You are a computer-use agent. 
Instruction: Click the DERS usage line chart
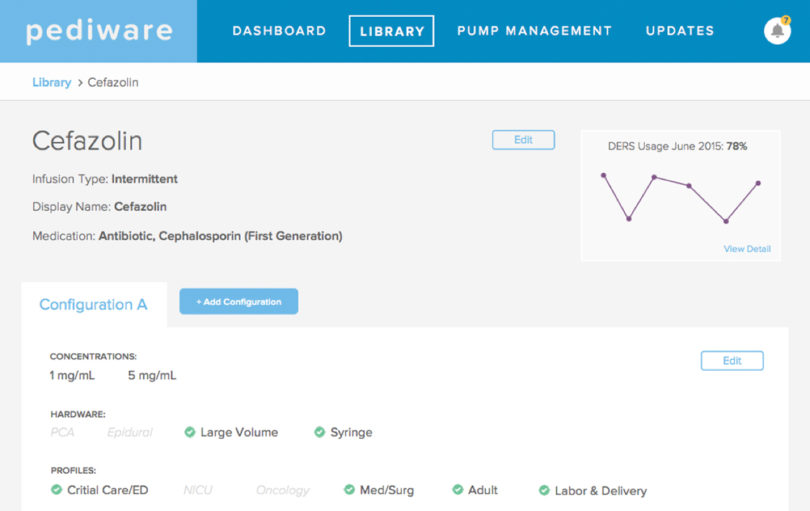pos(680,198)
